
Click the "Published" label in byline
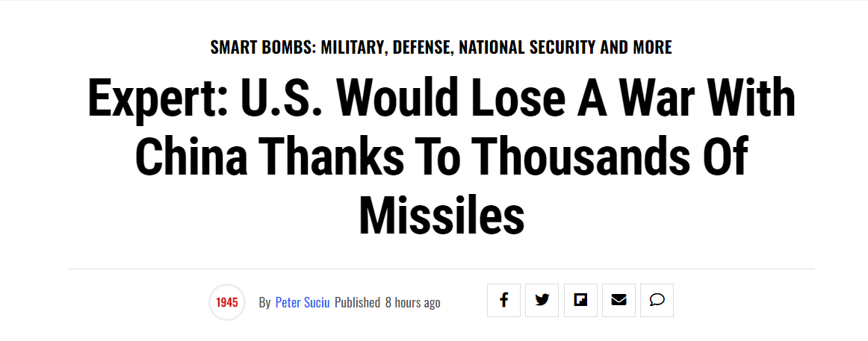point(357,303)
